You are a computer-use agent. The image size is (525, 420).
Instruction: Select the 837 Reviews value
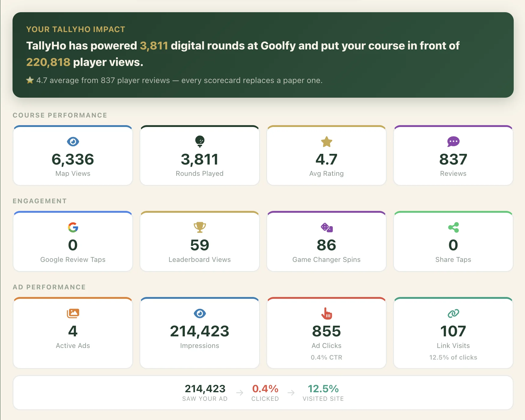453,159
